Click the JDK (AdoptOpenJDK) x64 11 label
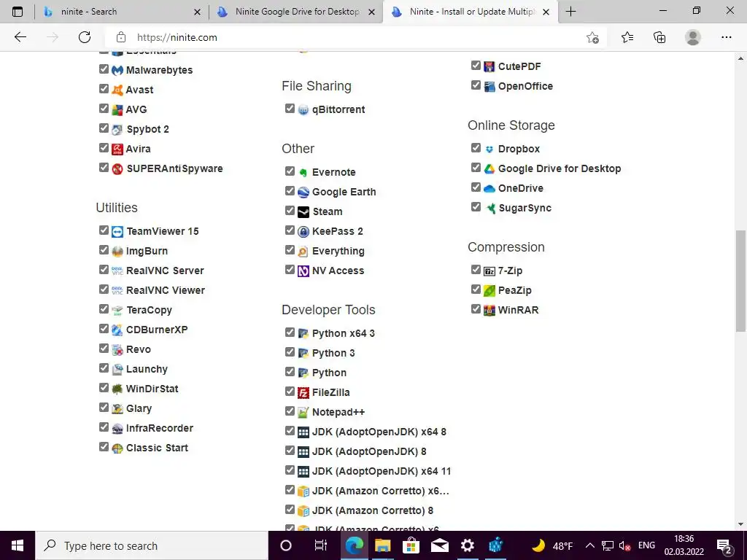The height and width of the screenshot is (560, 747). [x=381, y=471]
